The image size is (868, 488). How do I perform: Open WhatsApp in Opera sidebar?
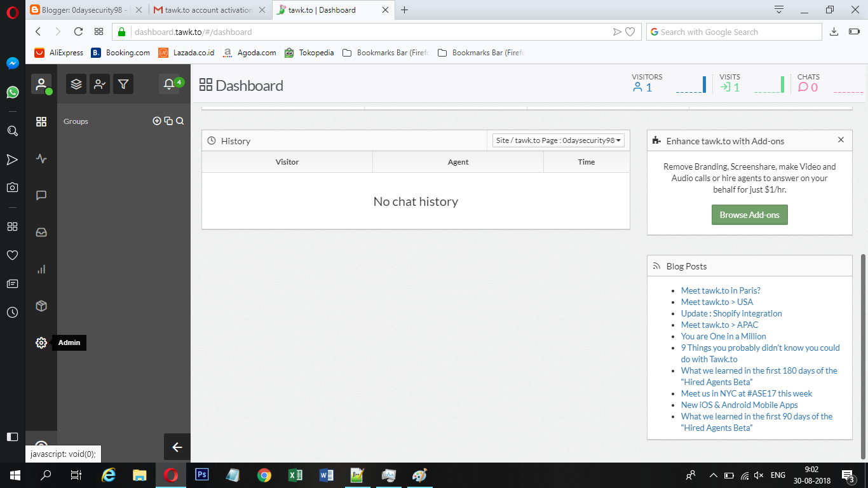coord(12,92)
